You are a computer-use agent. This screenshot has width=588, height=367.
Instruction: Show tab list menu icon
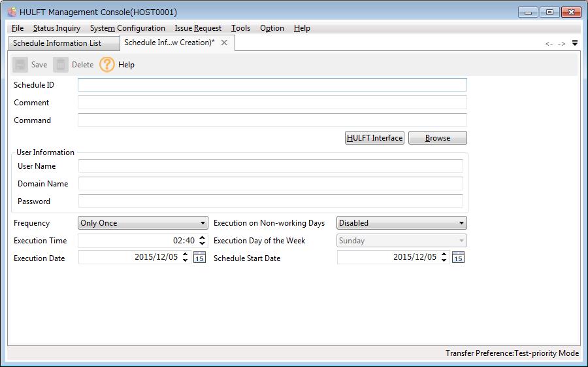point(575,43)
